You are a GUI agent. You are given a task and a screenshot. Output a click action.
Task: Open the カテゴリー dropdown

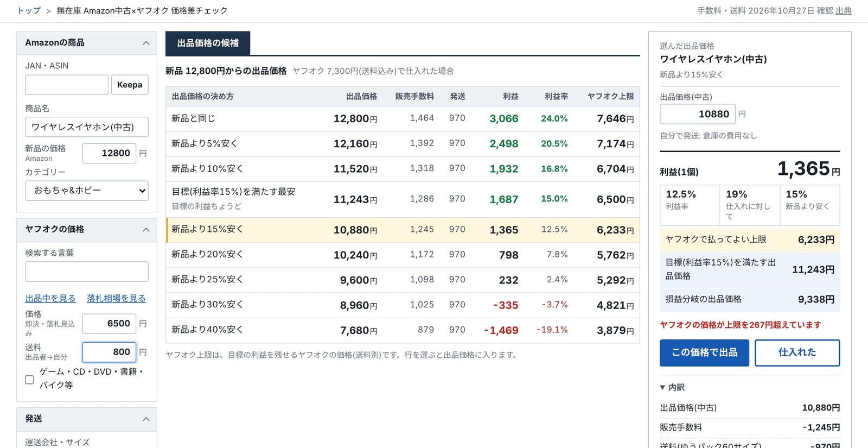(x=87, y=191)
